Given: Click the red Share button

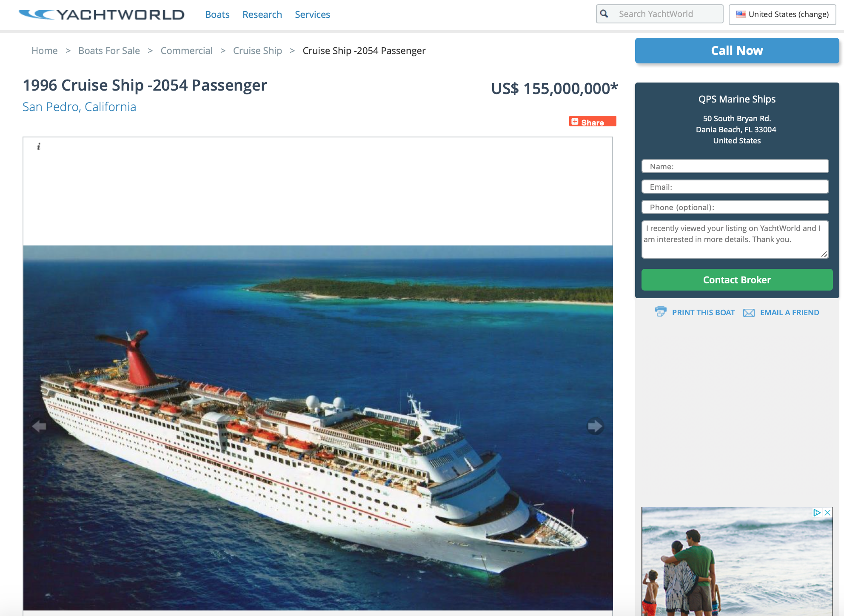Looking at the screenshot, I should click(593, 122).
